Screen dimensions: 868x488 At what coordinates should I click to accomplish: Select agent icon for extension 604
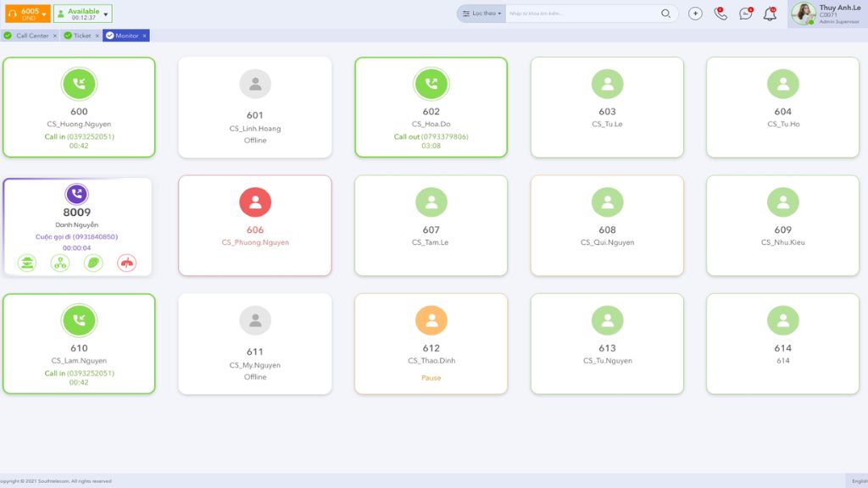782,84
